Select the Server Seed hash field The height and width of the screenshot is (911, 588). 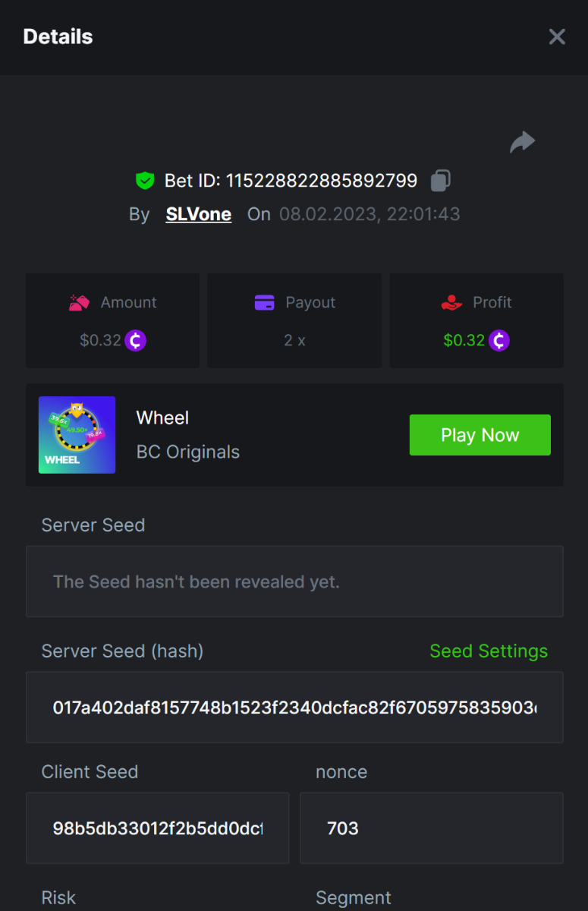[x=294, y=708]
